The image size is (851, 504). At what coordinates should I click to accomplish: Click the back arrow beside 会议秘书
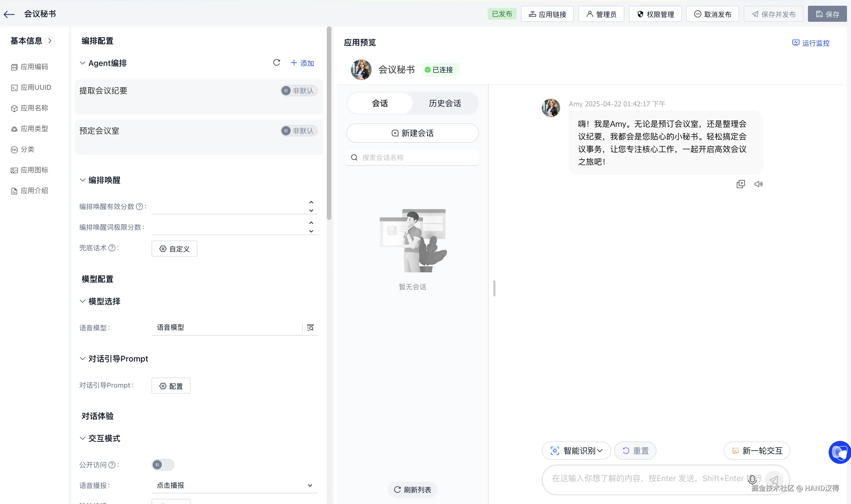tap(9, 14)
